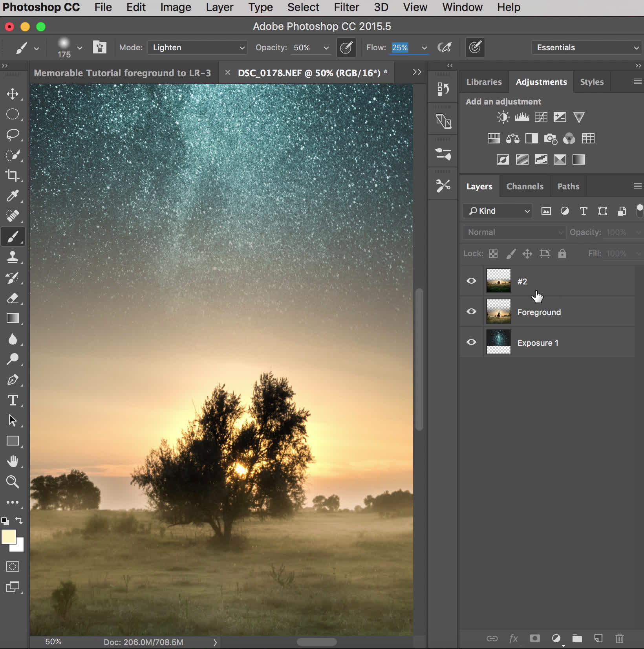Screen dimensions: 644x649
Task: Select the Crop tool
Action: point(13,175)
